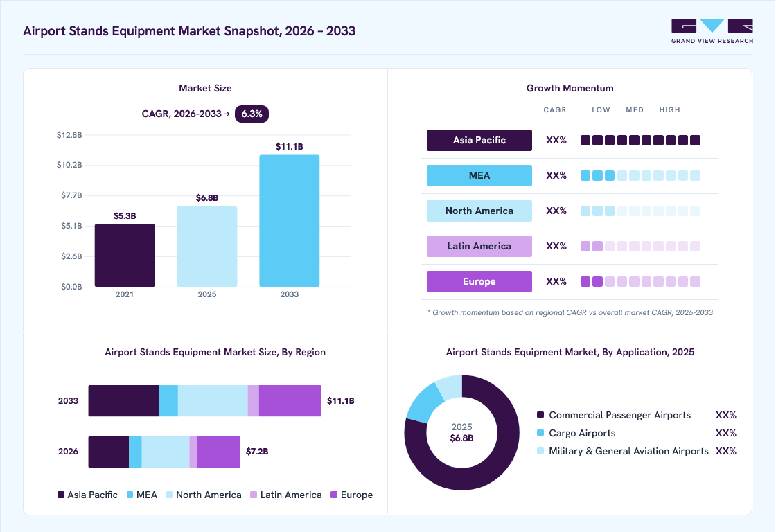Click the 2025 $6.8B donut center label
This screenshot has width=776, height=532.
(461, 432)
